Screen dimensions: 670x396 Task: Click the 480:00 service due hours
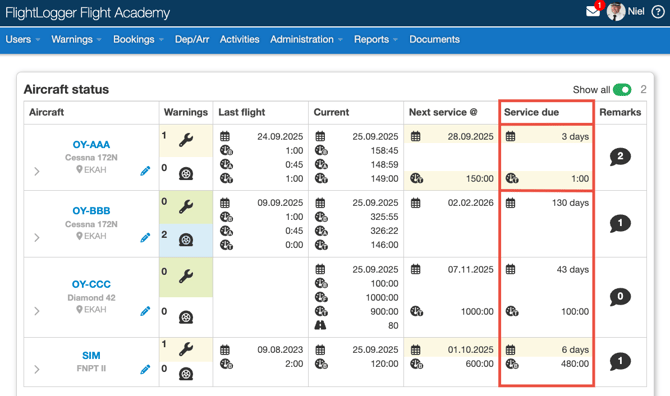(575, 364)
